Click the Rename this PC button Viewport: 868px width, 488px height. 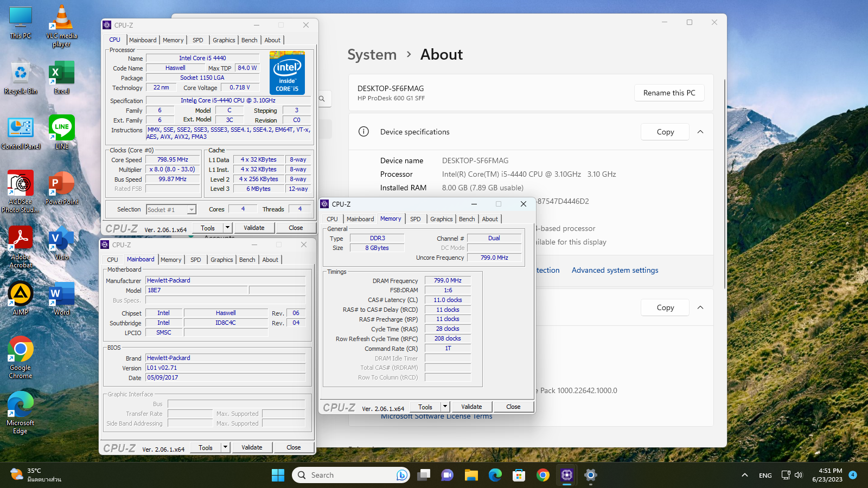point(669,93)
